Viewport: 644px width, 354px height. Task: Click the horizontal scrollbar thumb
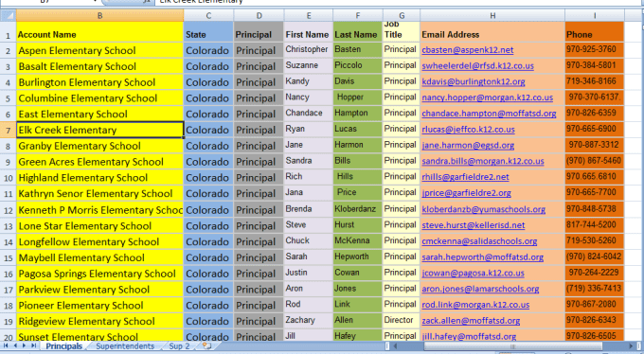point(512,346)
